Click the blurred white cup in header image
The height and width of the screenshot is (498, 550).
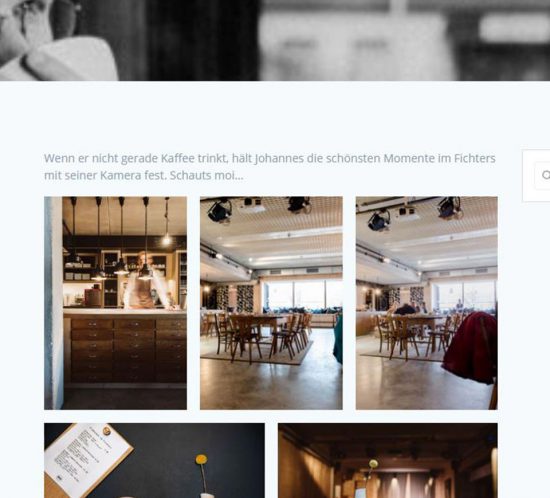coord(70,60)
